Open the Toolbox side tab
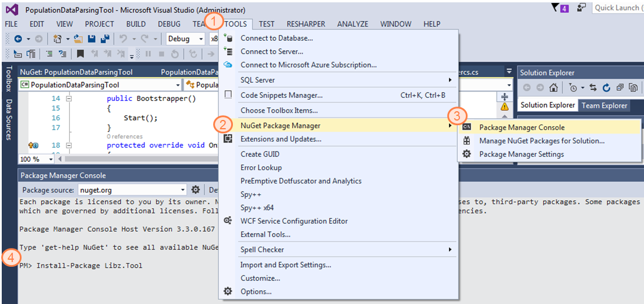This screenshot has width=644, height=304. click(x=9, y=80)
